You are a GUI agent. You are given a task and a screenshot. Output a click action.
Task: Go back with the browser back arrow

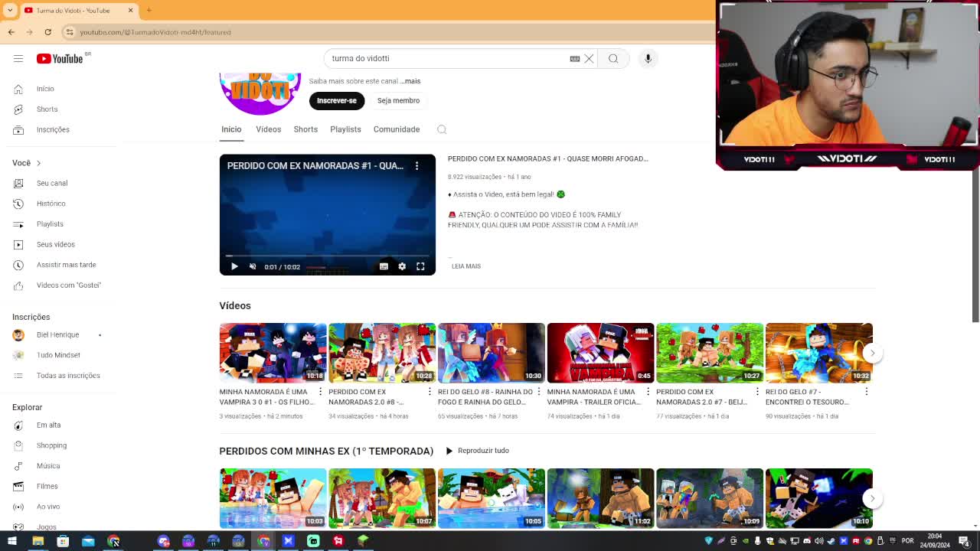pos(11,32)
